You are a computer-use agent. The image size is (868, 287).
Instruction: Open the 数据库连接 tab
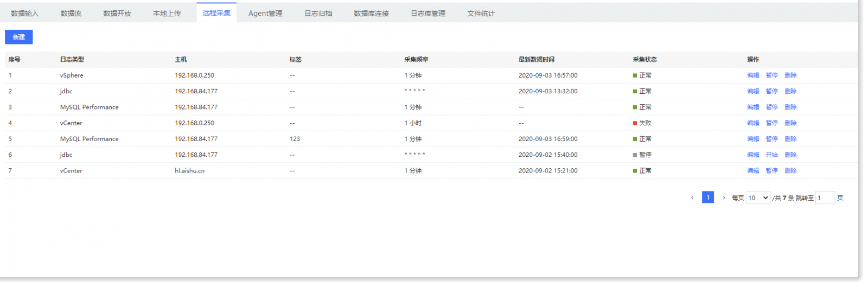[x=371, y=14]
